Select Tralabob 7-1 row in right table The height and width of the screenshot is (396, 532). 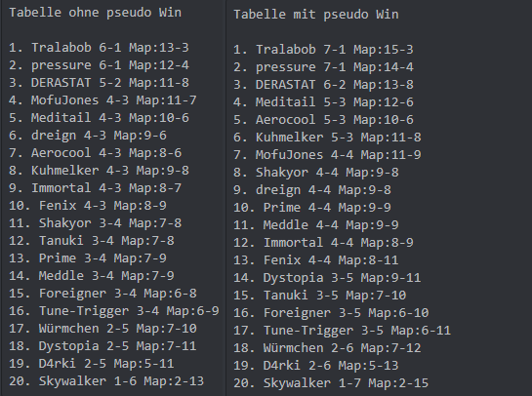[323, 50]
